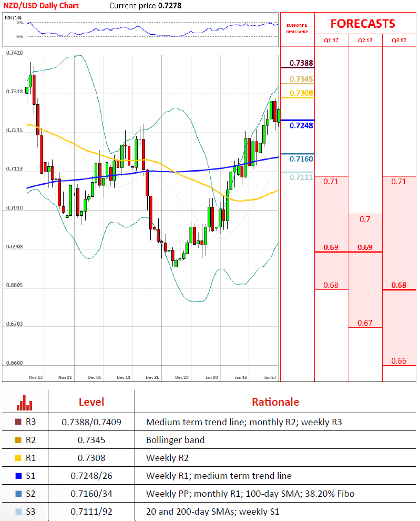Click the R3 level cell 0.7388/0.7409
This screenshot has height=521, width=420.
pyautogui.click(x=91, y=422)
